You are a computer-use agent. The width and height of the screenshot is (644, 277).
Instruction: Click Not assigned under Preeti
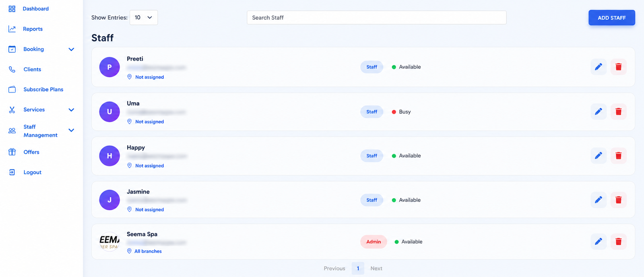[149, 77]
